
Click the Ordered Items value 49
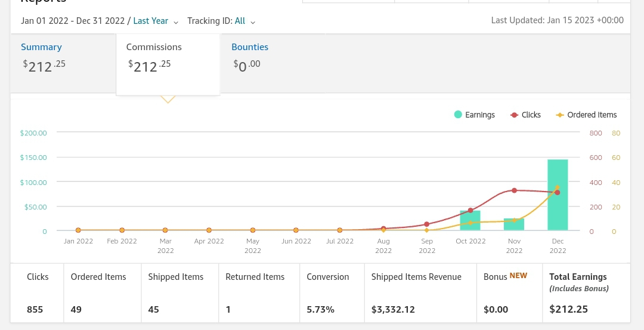click(x=76, y=309)
